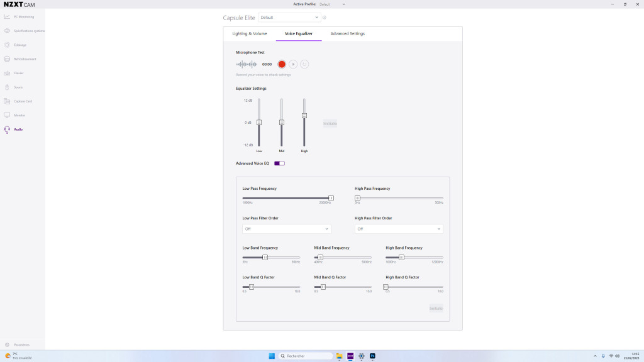Click the High Band Q Factor slider handle

386,287
